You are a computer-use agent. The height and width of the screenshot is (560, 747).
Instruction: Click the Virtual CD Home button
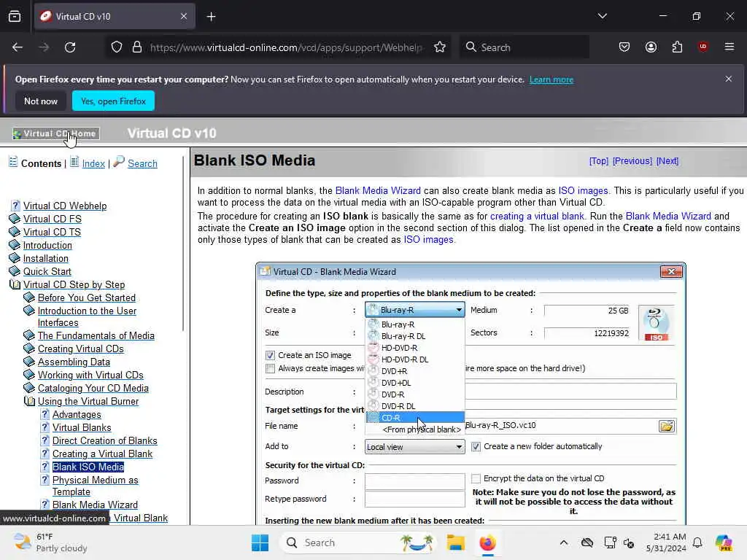(x=55, y=133)
